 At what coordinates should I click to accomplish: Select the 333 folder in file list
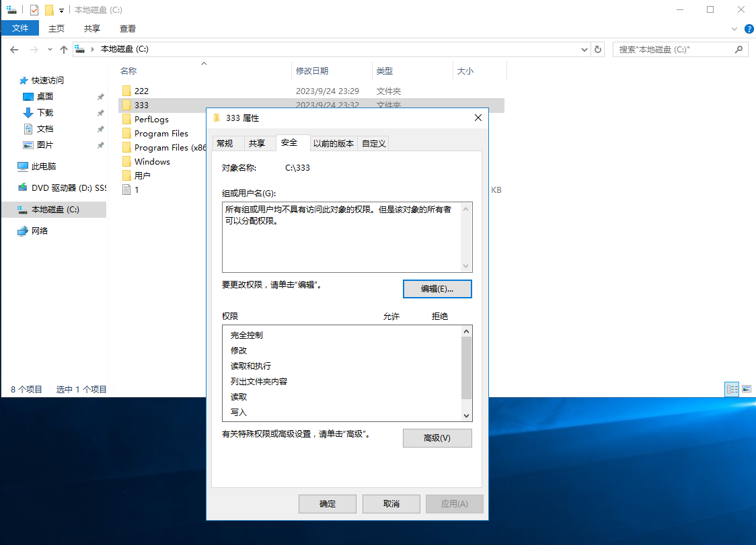click(x=141, y=105)
